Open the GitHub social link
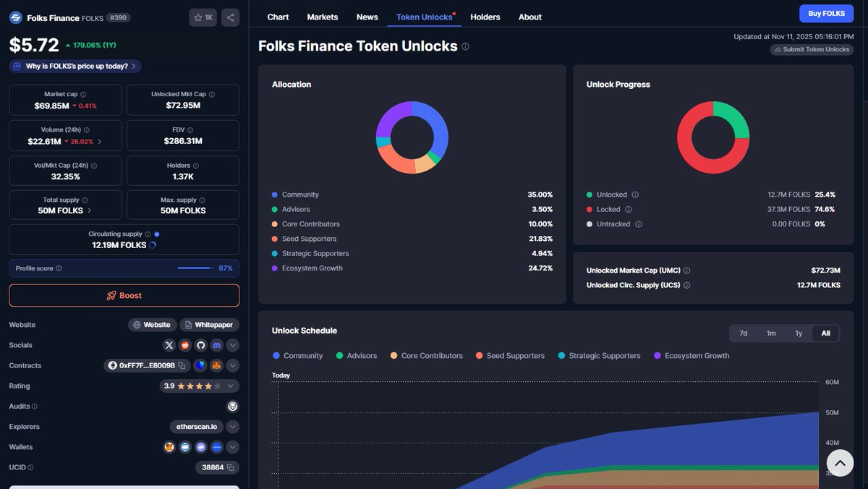 point(201,345)
